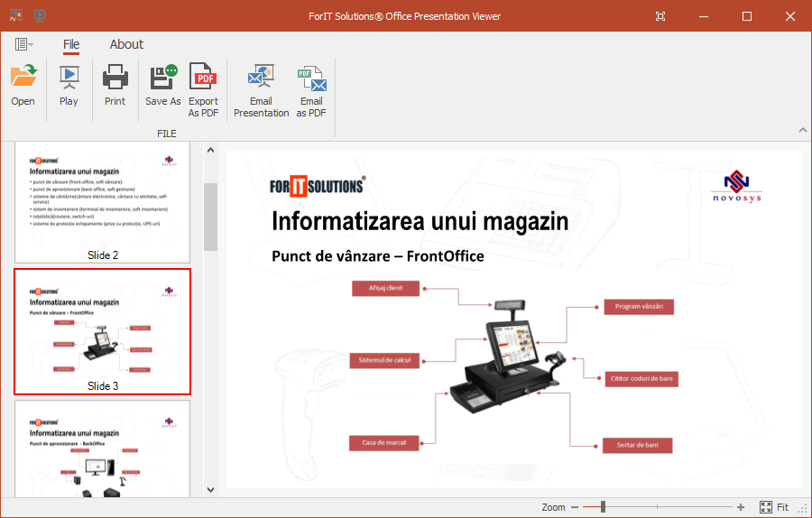This screenshot has height=518, width=812.
Task: Open the About ribbon tab
Action: click(126, 44)
